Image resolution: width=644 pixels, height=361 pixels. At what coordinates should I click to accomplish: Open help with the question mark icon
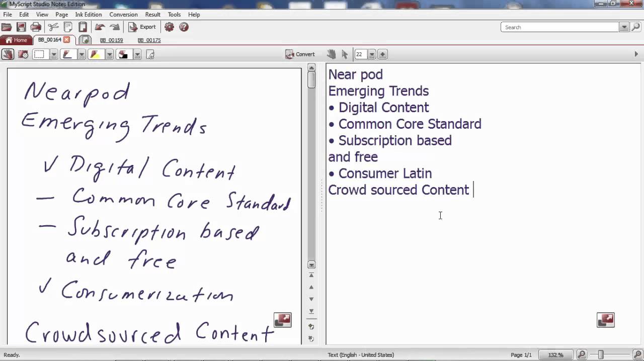(184, 27)
